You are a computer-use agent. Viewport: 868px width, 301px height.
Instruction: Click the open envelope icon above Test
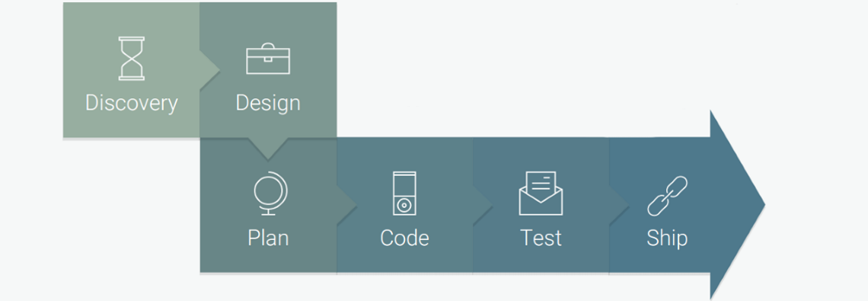(541, 194)
